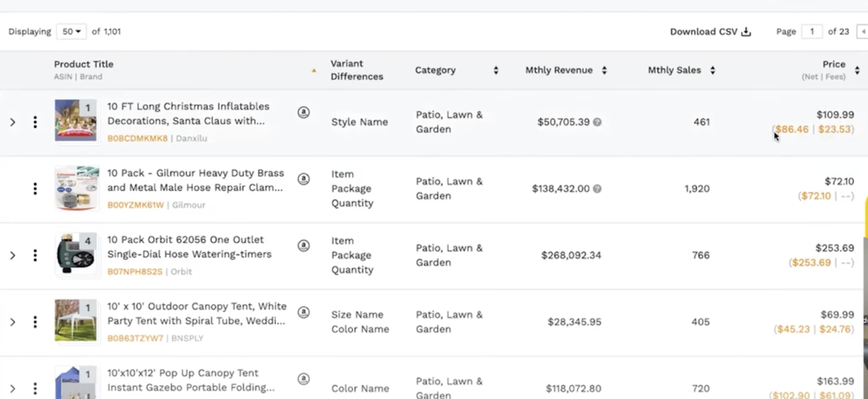Click the Product Title column header
The width and height of the screenshot is (868, 399).
[84, 64]
